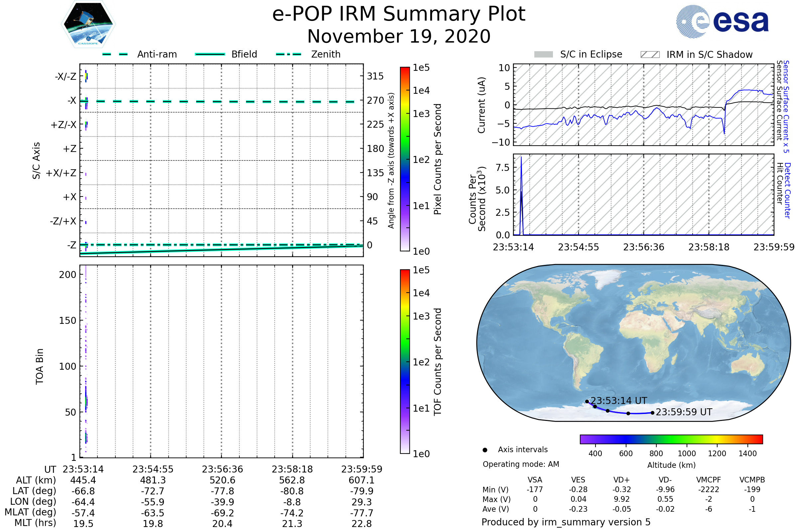Click the Produced by irm_summary version text
Screen dimensions: 798x532
click(x=566, y=522)
